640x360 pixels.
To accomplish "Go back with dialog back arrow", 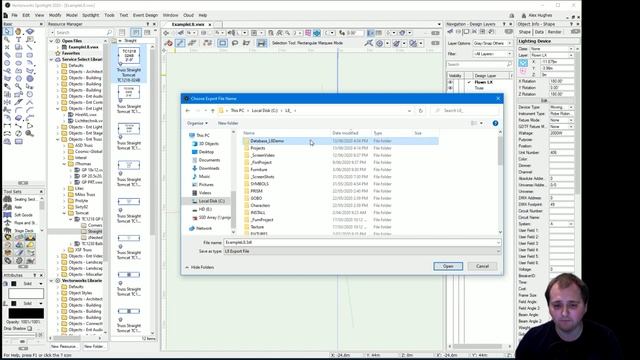I will click(x=188, y=111).
